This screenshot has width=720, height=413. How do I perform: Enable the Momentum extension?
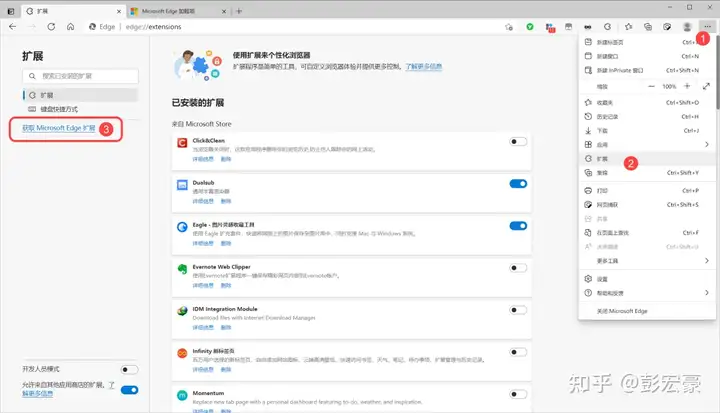518,394
